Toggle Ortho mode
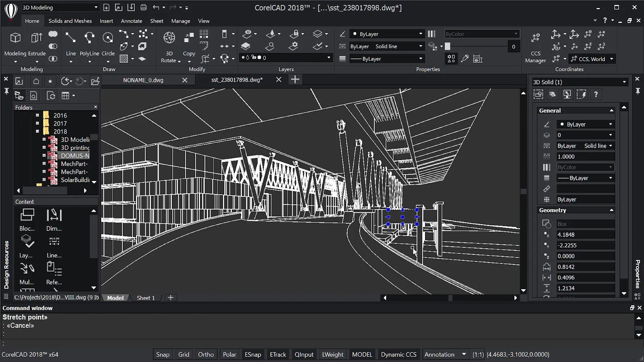This screenshot has width=644, height=362. 206,354
